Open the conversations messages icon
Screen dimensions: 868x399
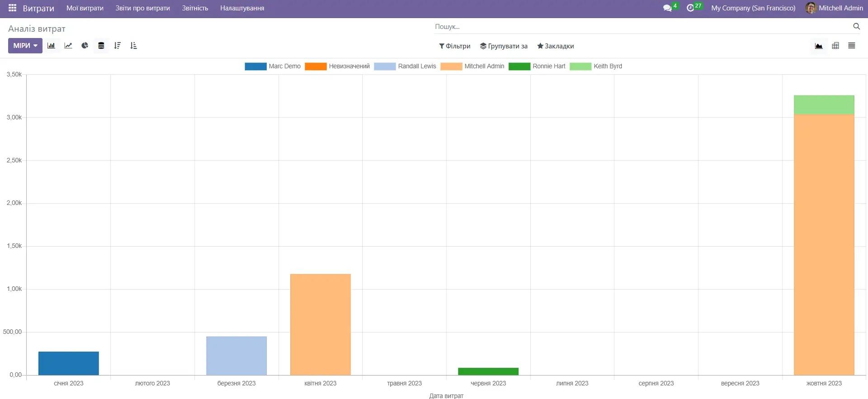(667, 8)
